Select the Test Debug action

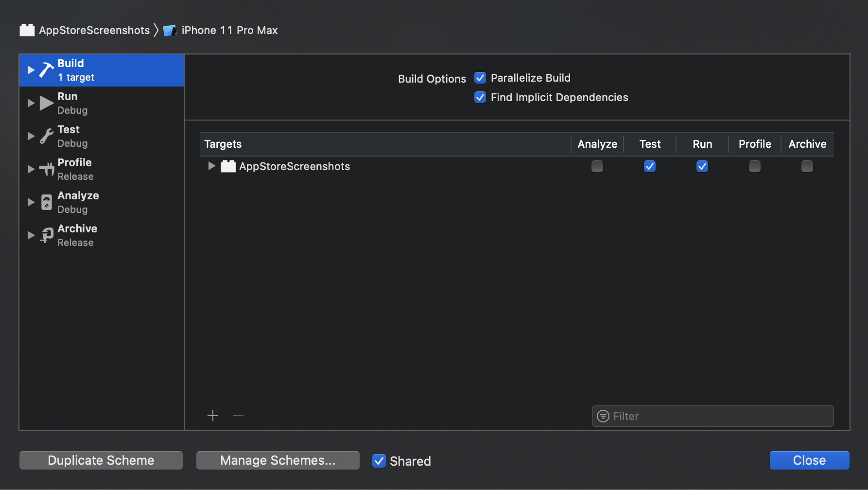pos(72,136)
